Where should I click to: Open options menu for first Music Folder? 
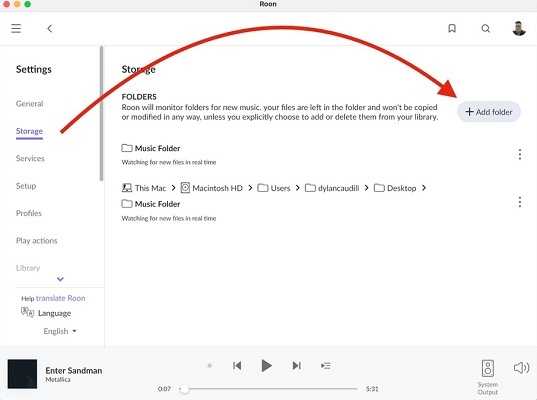click(520, 154)
